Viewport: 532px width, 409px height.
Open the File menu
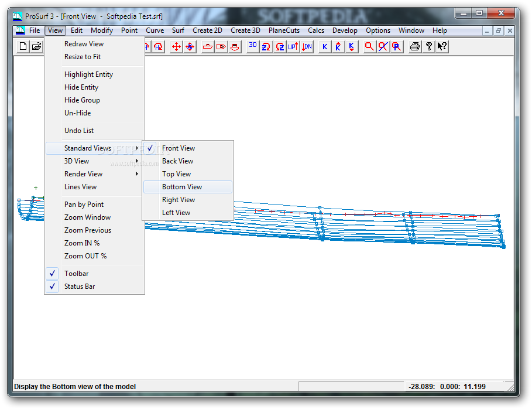(x=35, y=30)
